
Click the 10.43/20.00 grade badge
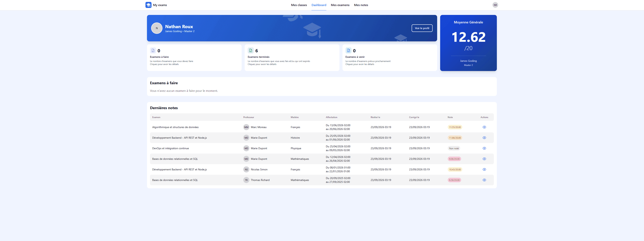click(455, 169)
